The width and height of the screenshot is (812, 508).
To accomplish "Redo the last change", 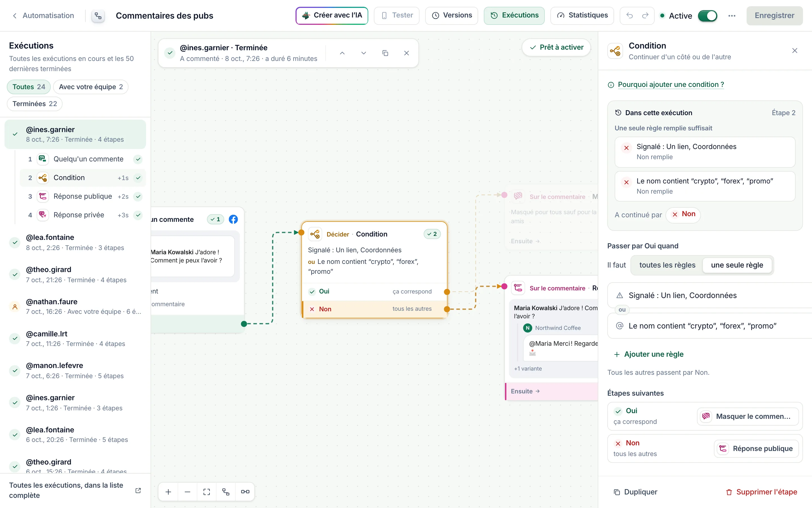I will (x=645, y=16).
